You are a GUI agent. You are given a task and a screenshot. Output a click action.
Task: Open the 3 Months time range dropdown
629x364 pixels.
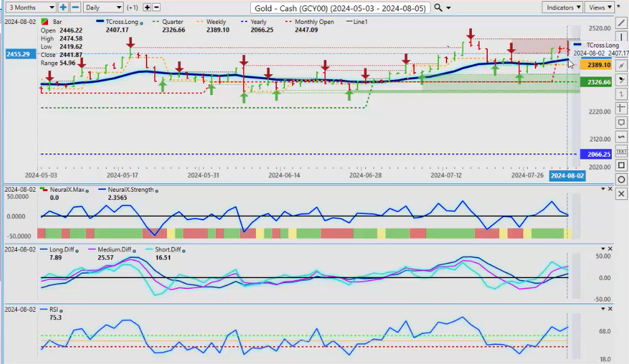(x=29, y=7)
